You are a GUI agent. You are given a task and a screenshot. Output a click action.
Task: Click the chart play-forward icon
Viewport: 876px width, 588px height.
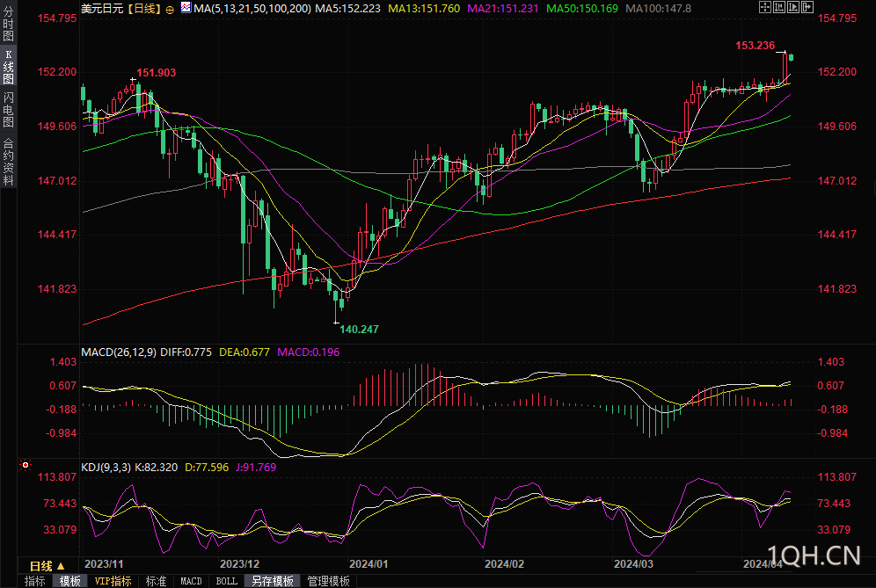coord(792,7)
